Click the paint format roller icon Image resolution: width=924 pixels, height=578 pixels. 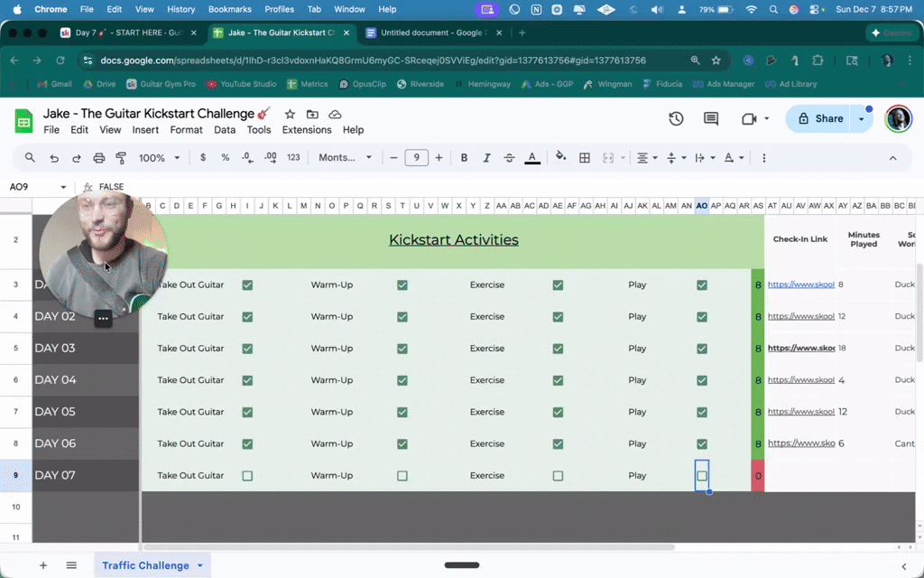(x=121, y=157)
